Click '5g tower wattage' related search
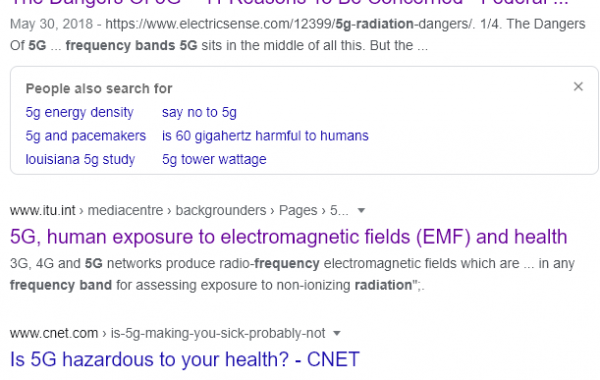This screenshot has height=380, width=600. pyautogui.click(x=214, y=159)
